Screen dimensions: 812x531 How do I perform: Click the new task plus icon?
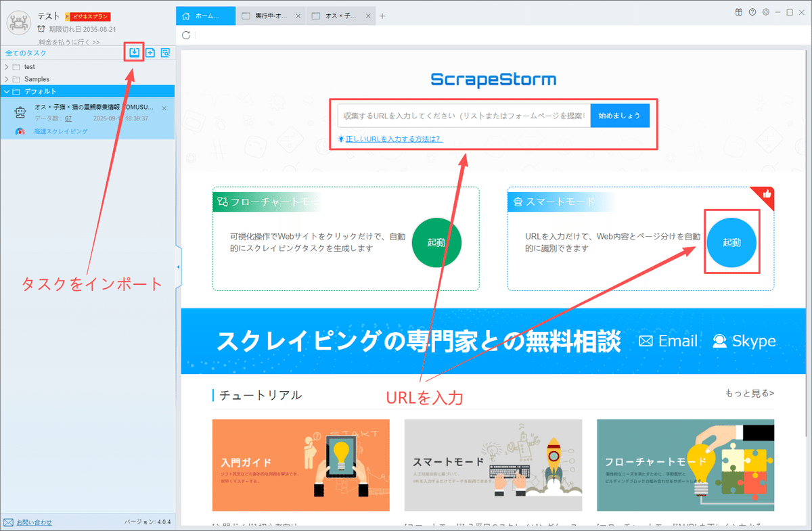(150, 52)
